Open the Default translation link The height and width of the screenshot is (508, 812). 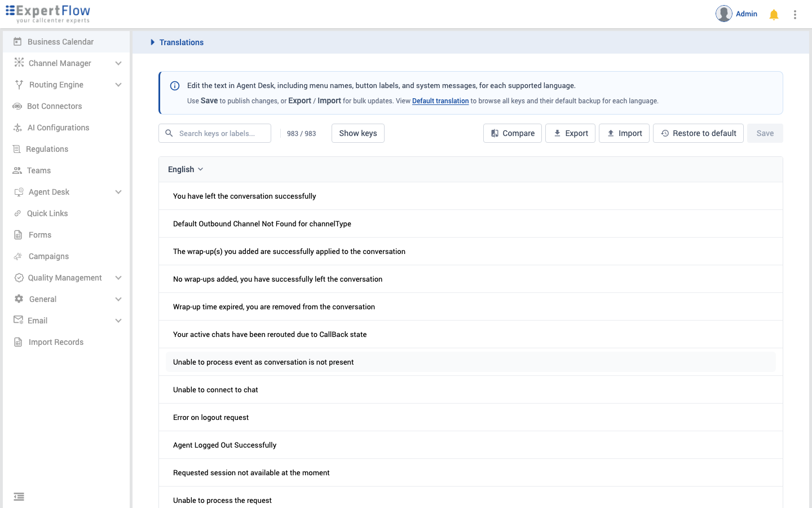coord(440,101)
